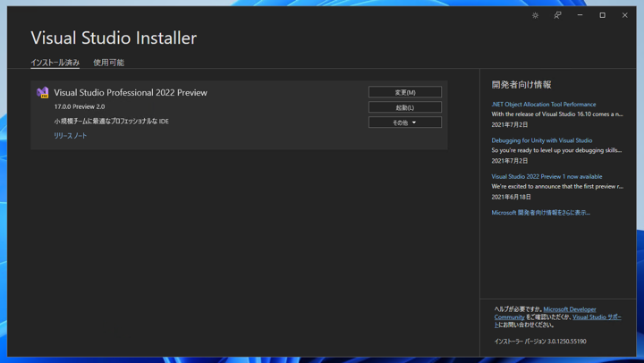The image size is (644, 363).
Task: Click the 2021年6月18日 date text
Action: coord(511,197)
